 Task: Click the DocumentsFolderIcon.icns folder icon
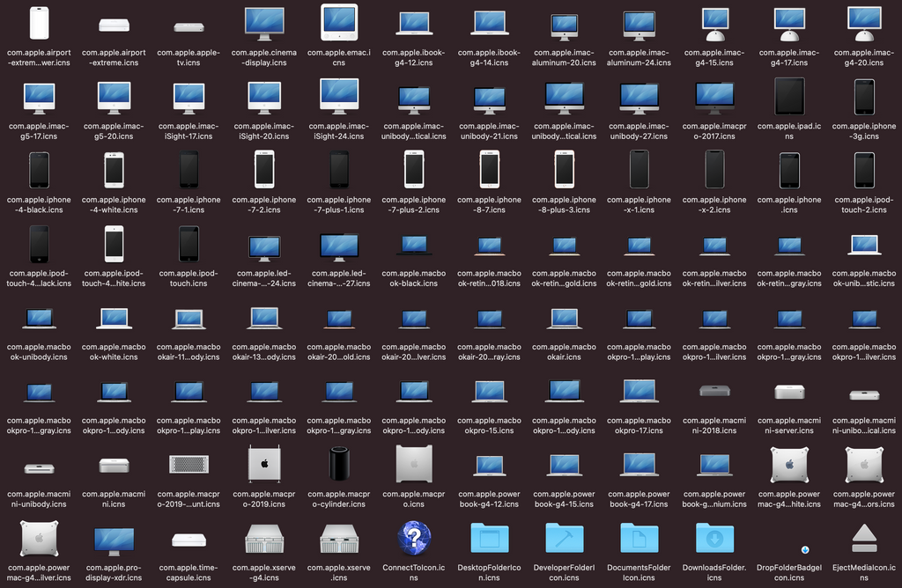640,538
